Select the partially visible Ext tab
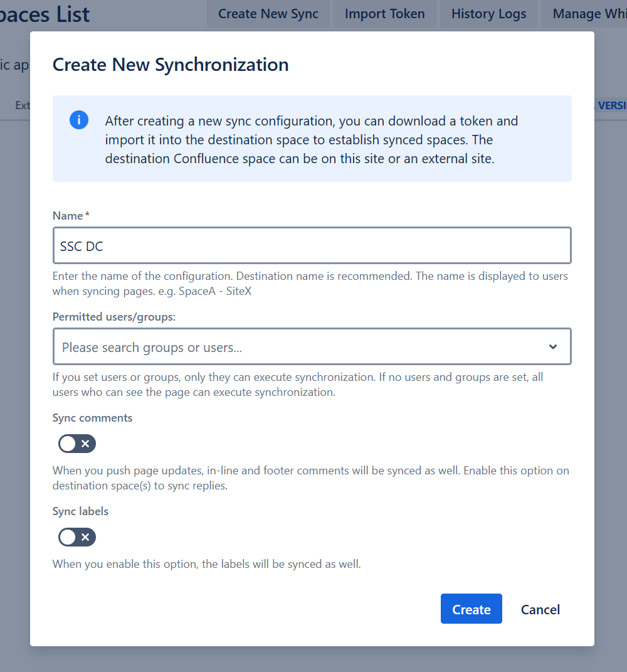The height and width of the screenshot is (672, 627). click(23, 105)
